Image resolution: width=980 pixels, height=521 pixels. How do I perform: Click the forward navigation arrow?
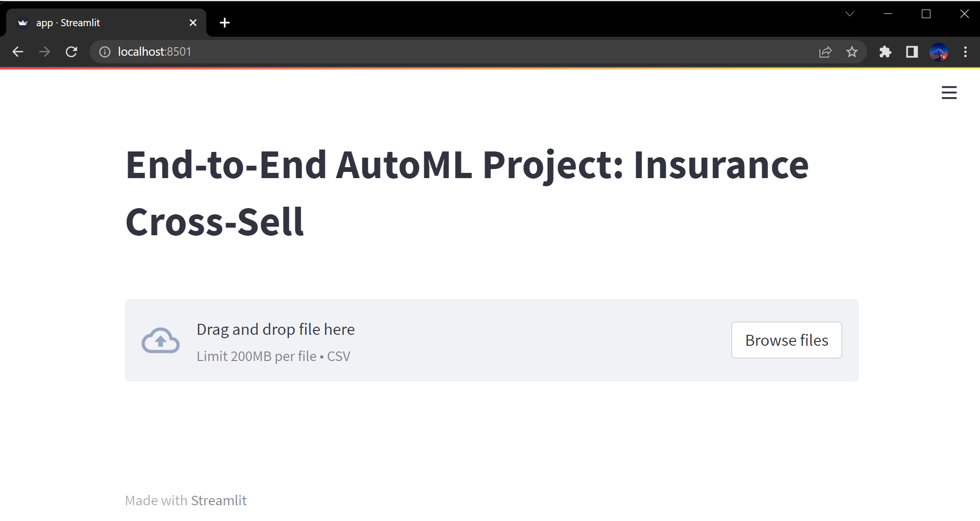click(44, 52)
